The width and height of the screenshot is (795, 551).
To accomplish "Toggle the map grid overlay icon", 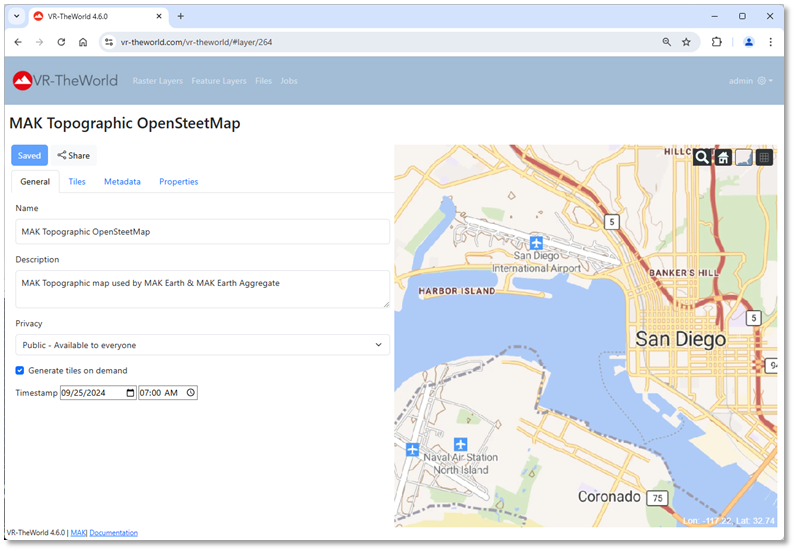I will pos(764,157).
